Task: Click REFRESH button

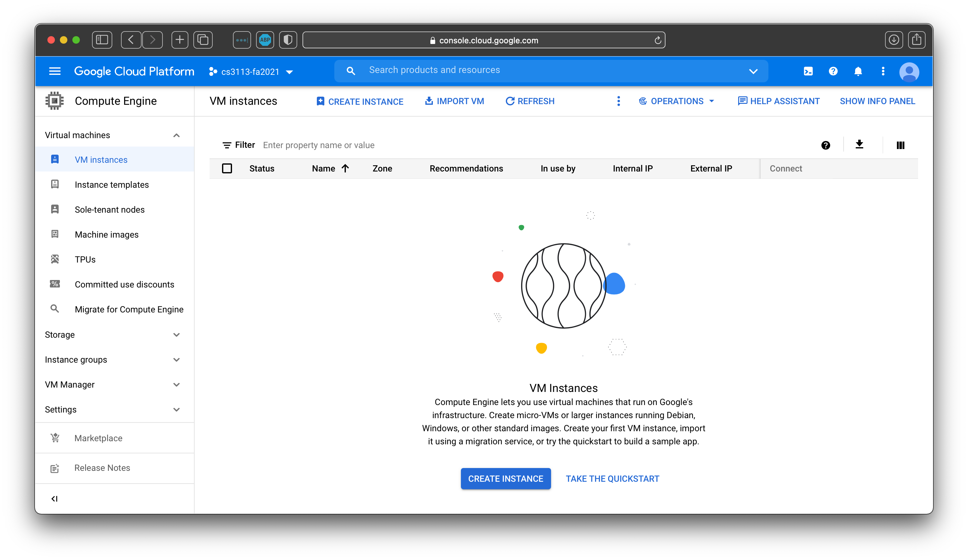Action: tap(530, 101)
